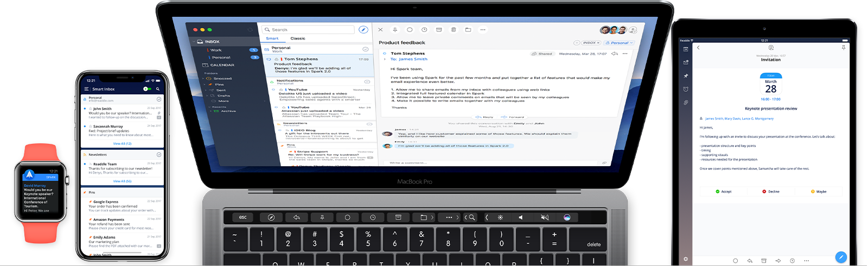Mark the email as read via the circle icon in MacBook toolbar

click(410, 30)
